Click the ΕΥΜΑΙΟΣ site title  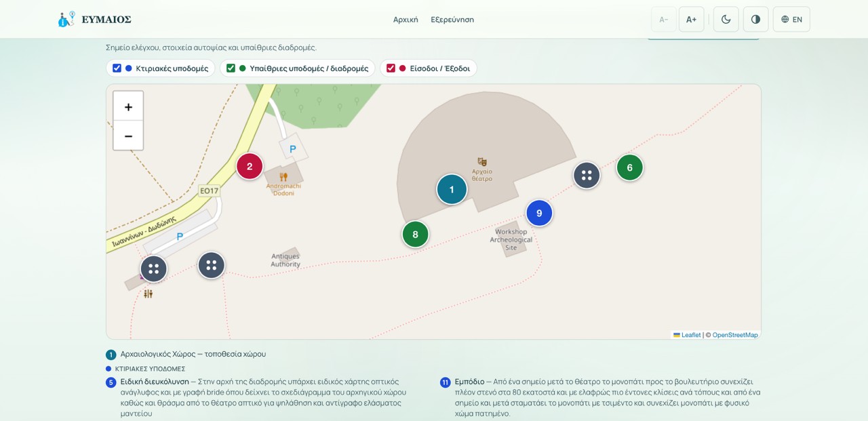106,19
